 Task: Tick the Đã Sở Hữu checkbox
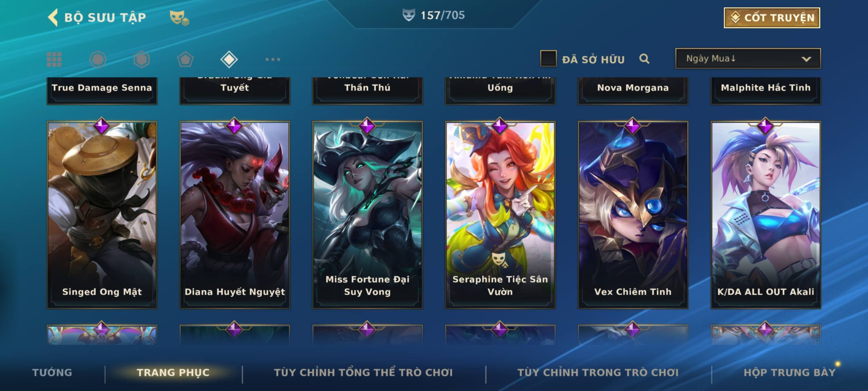(548, 58)
